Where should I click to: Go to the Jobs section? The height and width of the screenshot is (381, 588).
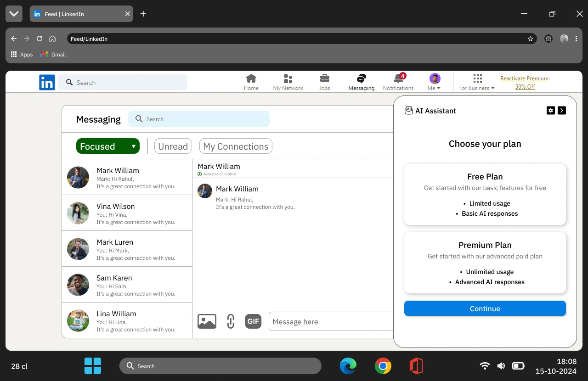[x=324, y=82]
